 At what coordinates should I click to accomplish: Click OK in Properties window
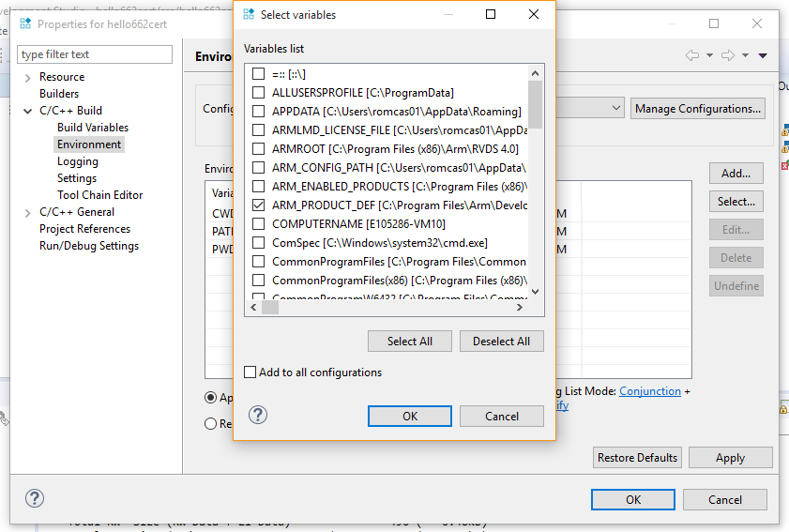point(633,500)
